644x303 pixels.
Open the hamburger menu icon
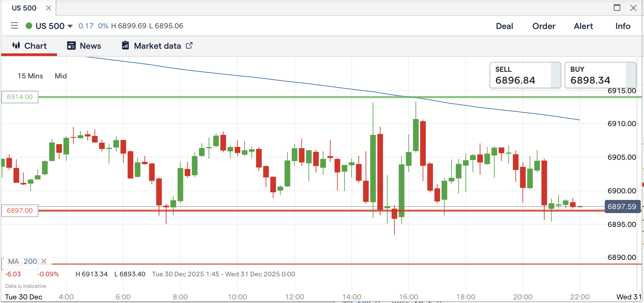14,26
